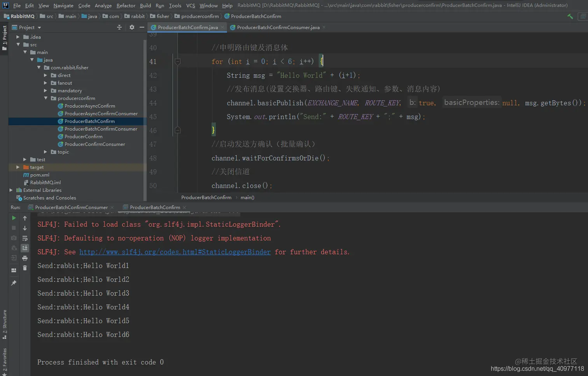Collapse the producerconfirm package

pyautogui.click(x=45, y=98)
